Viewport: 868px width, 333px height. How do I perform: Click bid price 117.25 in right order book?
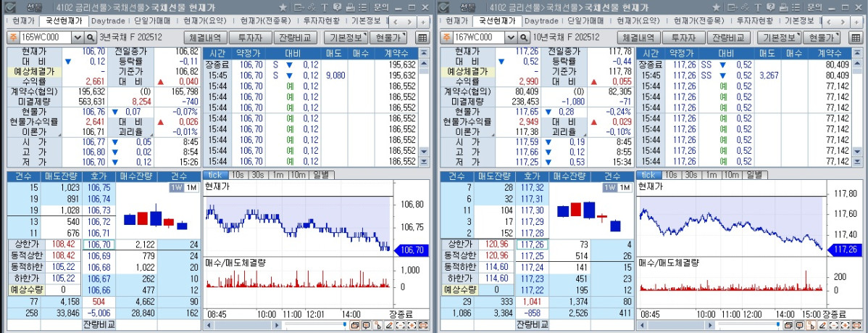click(533, 255)
